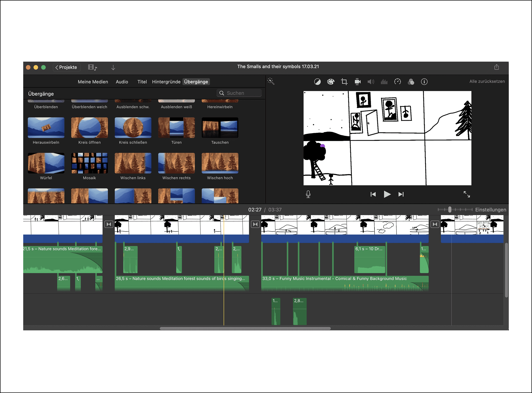Open the color balance tool
532x393 pixels.
pyautogui.click(x=317, y=82)
